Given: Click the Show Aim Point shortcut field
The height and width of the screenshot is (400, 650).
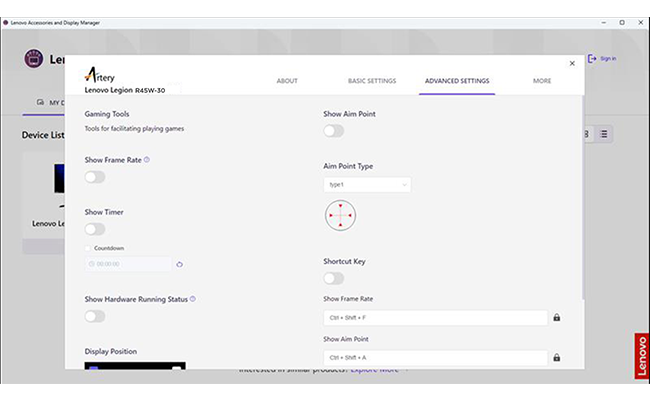Looking at the screenshot, I should click(x=435, y=357).
